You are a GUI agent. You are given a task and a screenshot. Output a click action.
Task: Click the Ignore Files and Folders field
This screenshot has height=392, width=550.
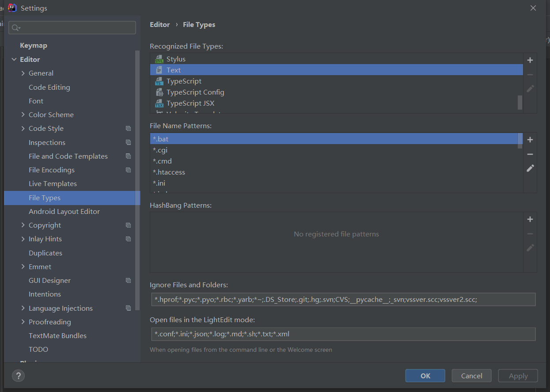tap(343, 300)
